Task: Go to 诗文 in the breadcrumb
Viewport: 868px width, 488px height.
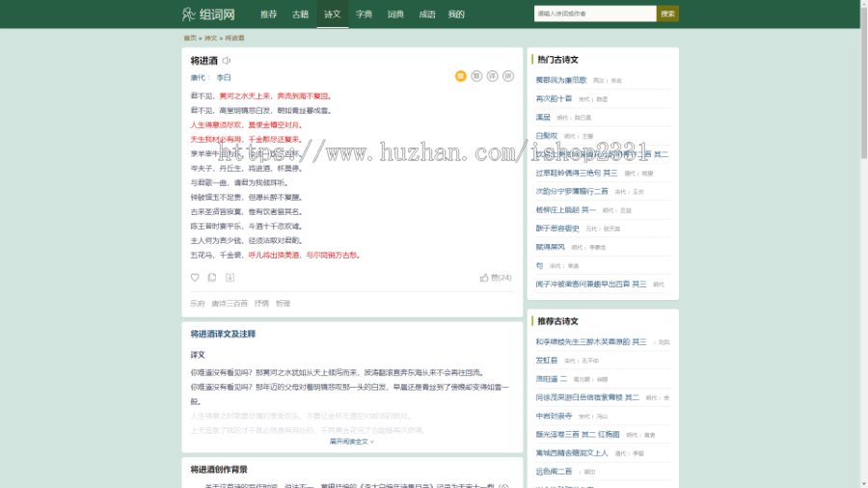Action: 210,39
